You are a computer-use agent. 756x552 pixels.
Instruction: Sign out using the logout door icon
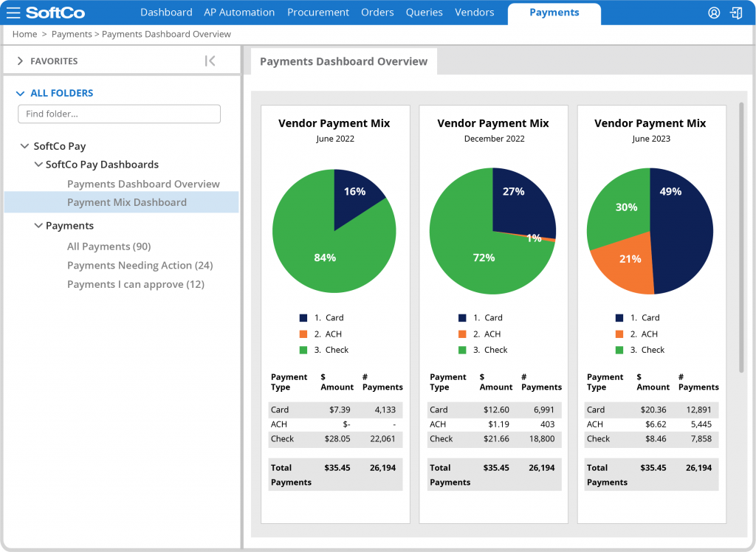737,12
